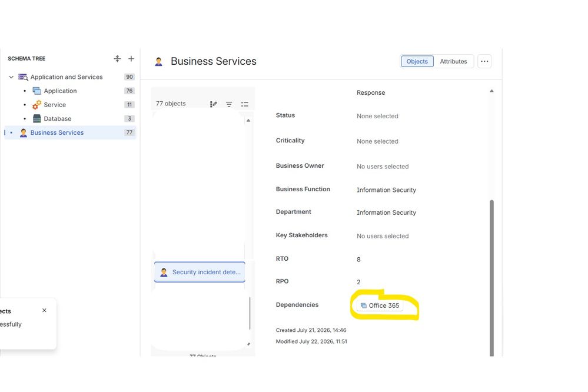Screen dimensions: 588x392
Task: Click badge 76 beside Application
Action: tap(129, 91)
